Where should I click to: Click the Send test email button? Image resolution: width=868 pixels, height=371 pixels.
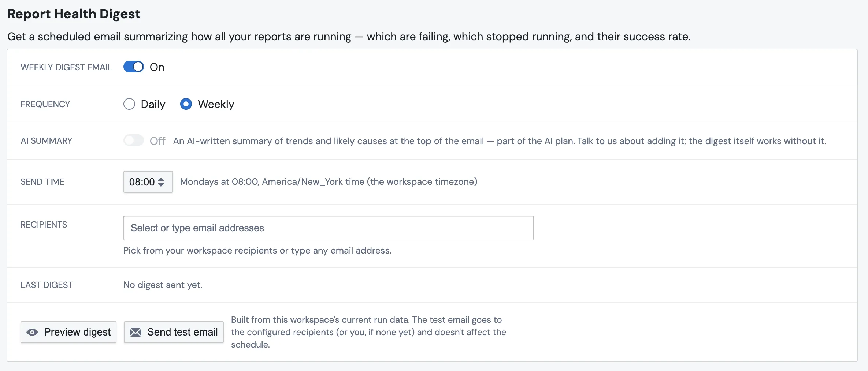(174, 332)
